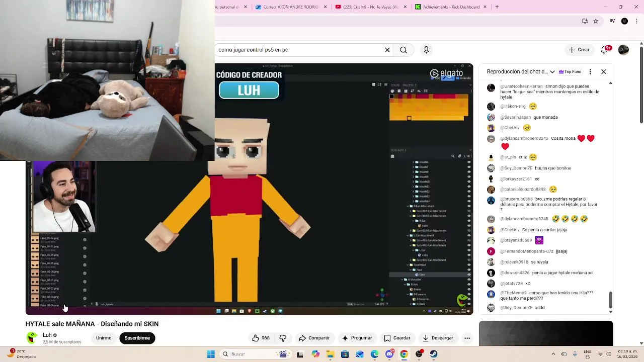This screenshot has width=644, height=362.
Task: Click the Preguntar button
Action: (x=357, y=338)
